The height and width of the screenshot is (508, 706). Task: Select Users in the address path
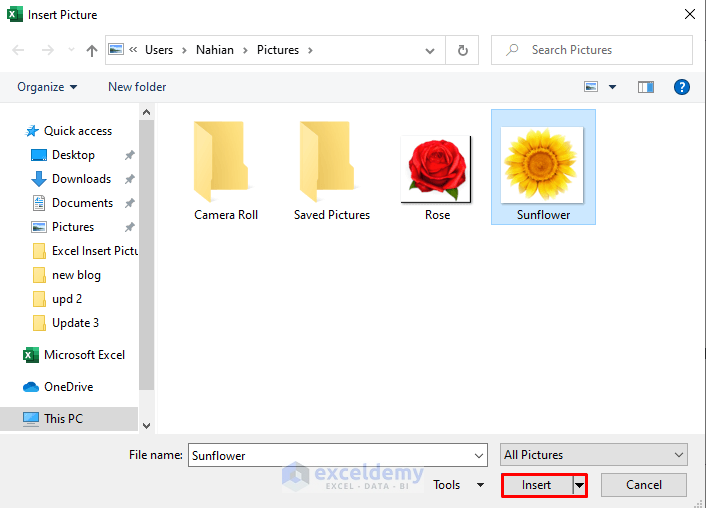pos(159,50)
